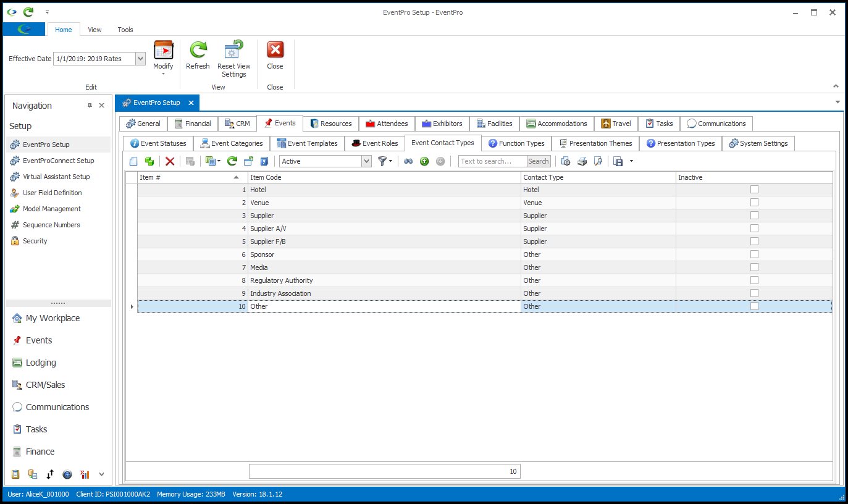This screenshot has width=848, height=504.
Task: Click the page setup gear icon
Action: pos(566,161)
